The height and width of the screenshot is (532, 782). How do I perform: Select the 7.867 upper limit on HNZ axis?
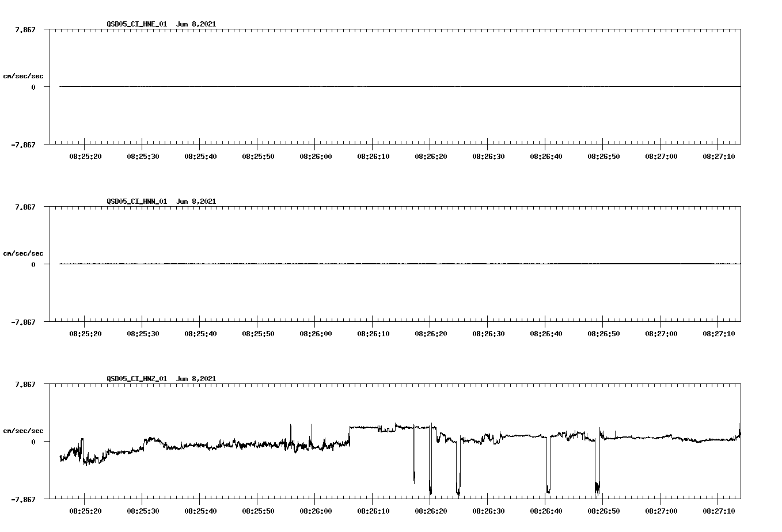point(25,384)
